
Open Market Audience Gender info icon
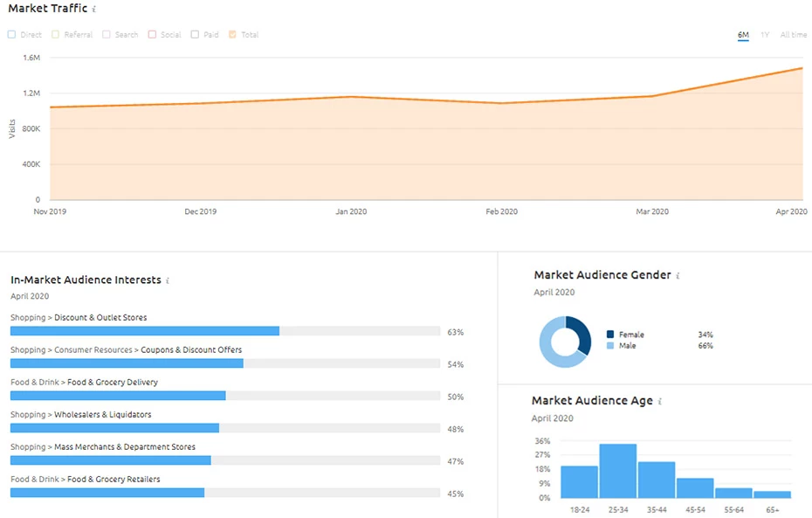click(x=678, y=275)
